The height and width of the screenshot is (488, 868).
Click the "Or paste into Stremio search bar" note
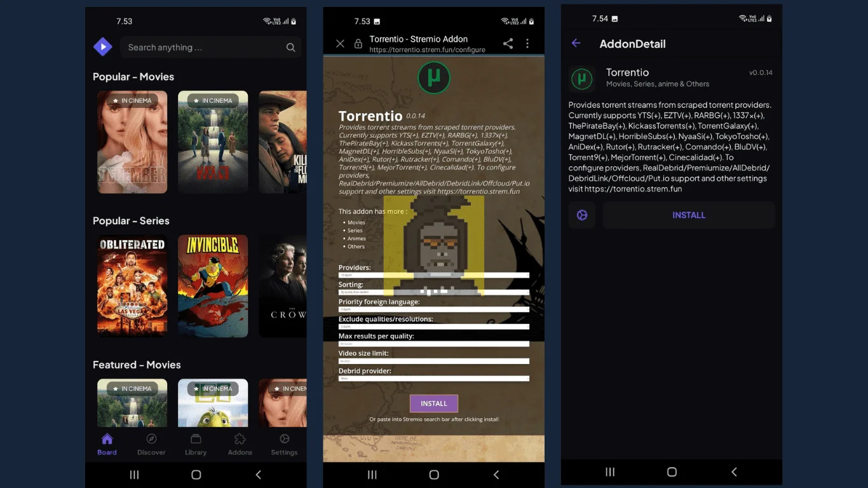pyautogui.click(x=434, y=419)
